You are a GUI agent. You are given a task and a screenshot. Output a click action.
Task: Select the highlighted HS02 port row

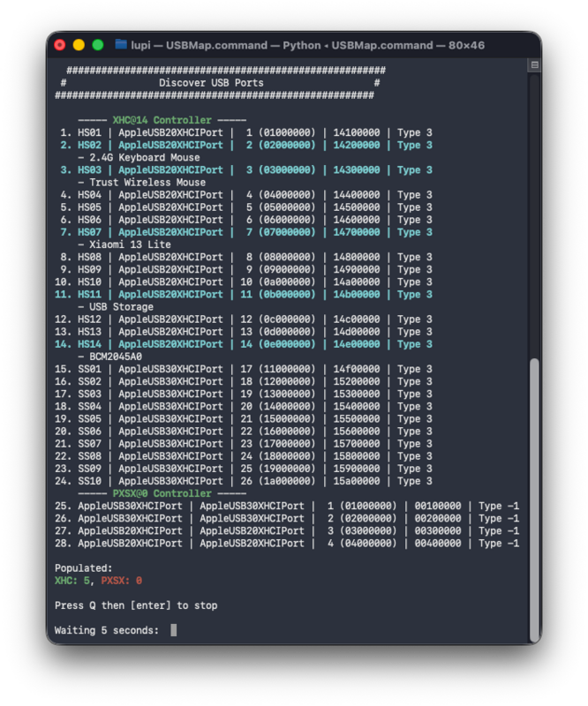pos(246,145)
